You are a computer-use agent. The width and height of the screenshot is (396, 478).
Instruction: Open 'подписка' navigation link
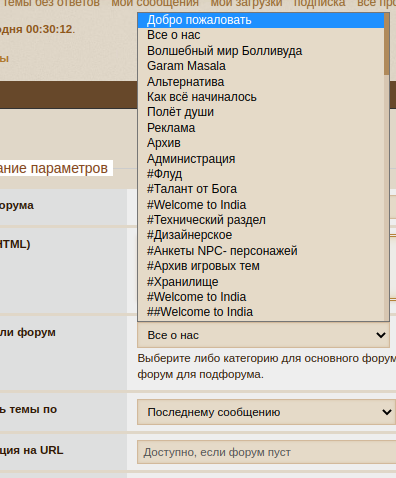coord(319,3)
